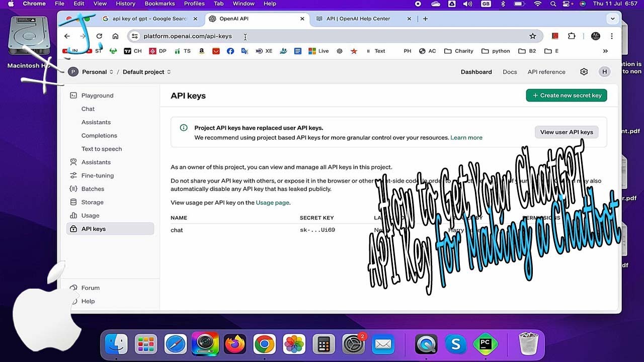Open Launchpad from the Dock

[145, 344]
